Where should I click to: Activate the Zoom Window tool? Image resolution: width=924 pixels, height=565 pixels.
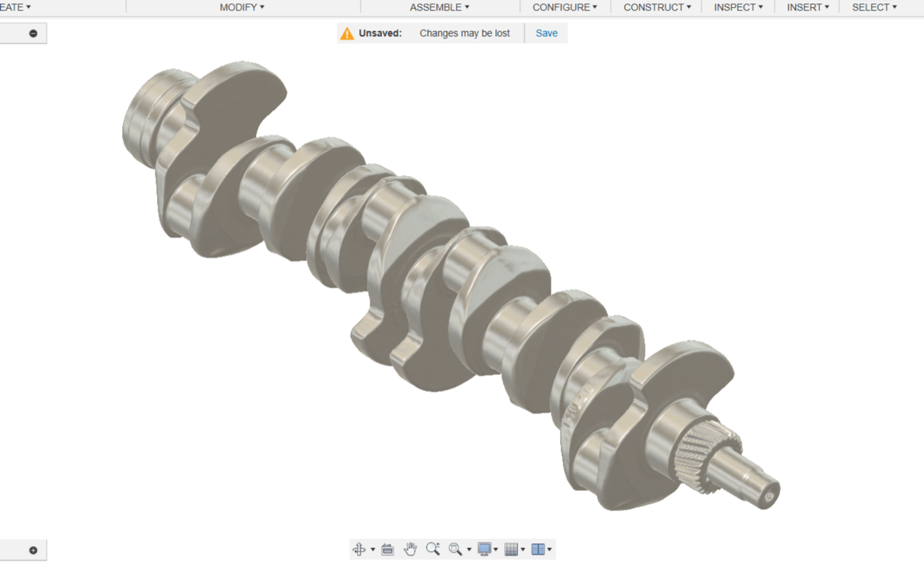click(x=455, y=550)
